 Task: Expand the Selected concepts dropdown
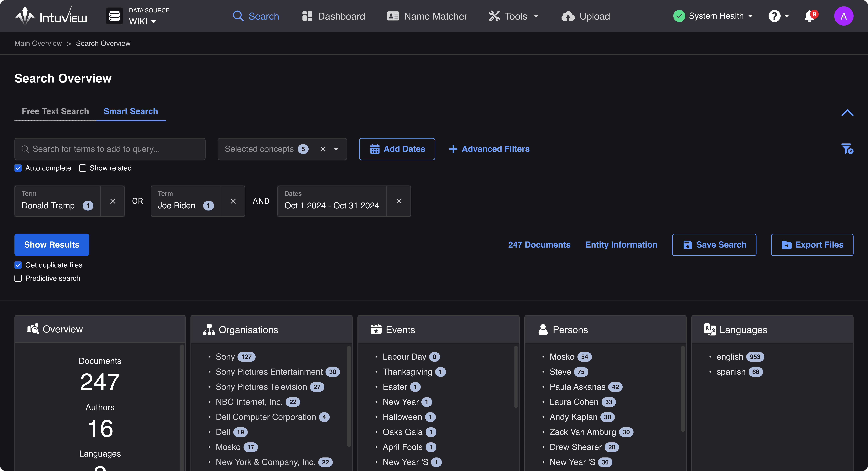(x=336, y=149)
